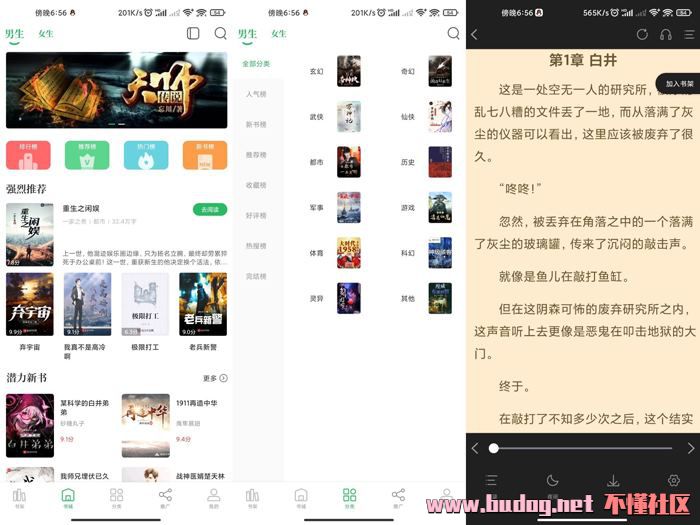Switch to the 女生 tab on the category screen
Screen dimensions: 700x525
click(x=279, y=33)
